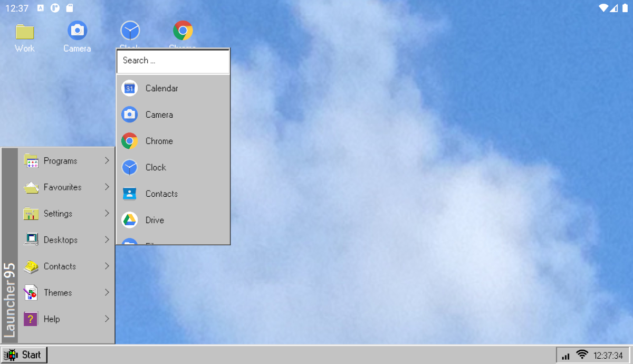The height and width of the screenshot is (364, 633).
Task: Click the Calendar label in programs list
Action: pos(162,88)
